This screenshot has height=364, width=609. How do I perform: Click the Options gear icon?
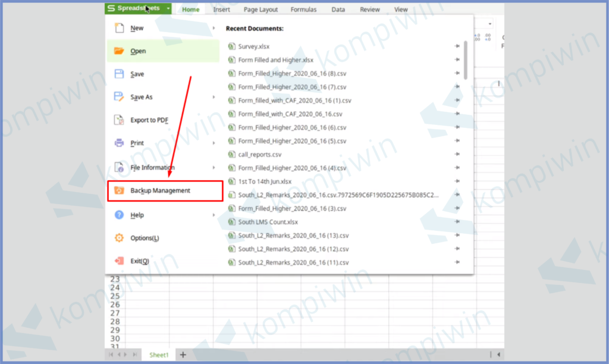(119, 239)
